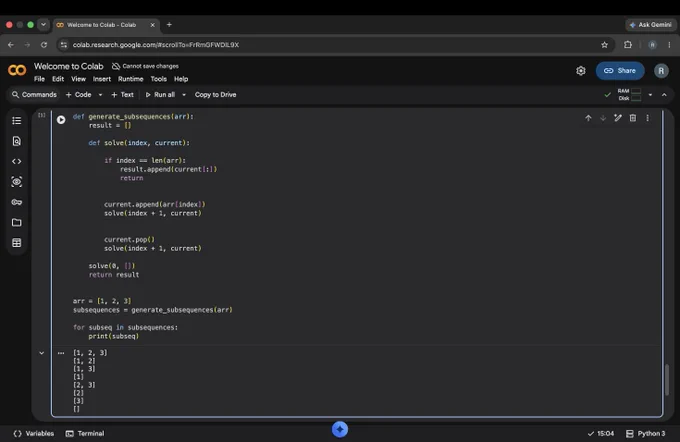Go back in browser history
Screen dimensions: 680x442
(x=11, y=45)
